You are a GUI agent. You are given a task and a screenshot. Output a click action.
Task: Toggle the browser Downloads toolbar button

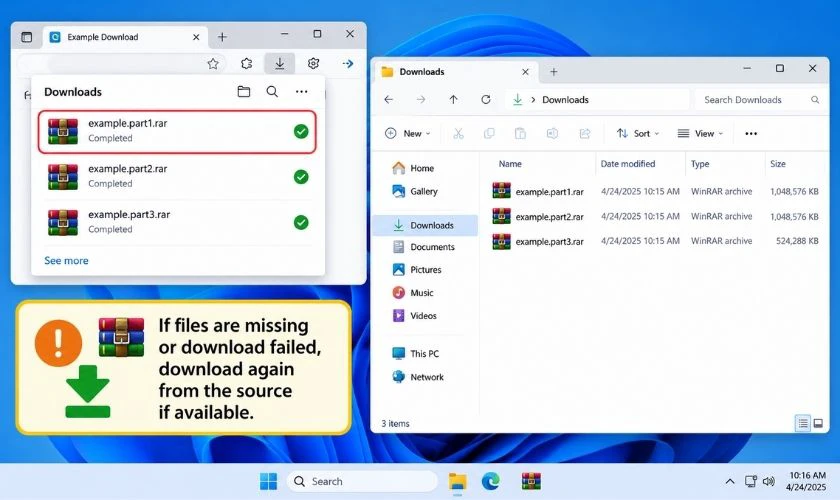(x=280, y=64)
